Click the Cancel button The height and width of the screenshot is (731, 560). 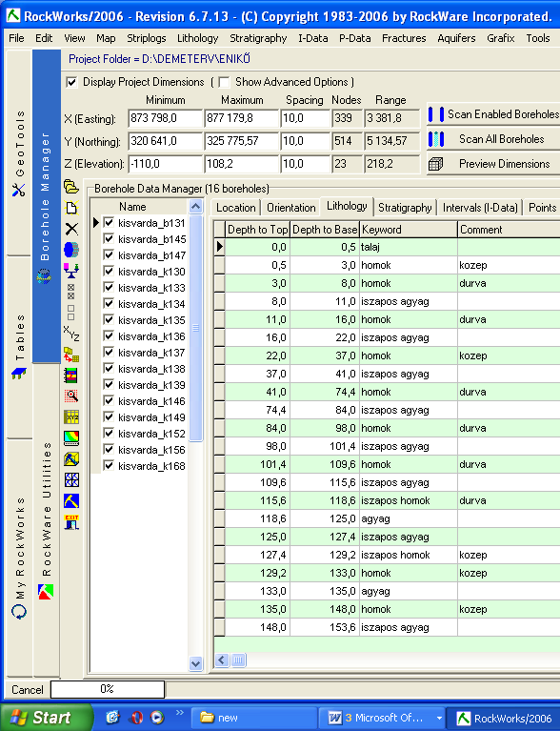click(28, 690)
